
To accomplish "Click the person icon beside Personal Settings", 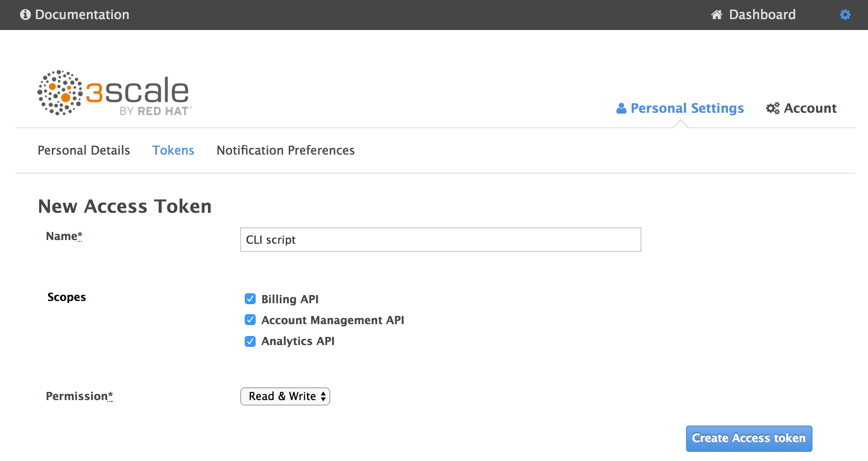I will click(x=621, y=108).
